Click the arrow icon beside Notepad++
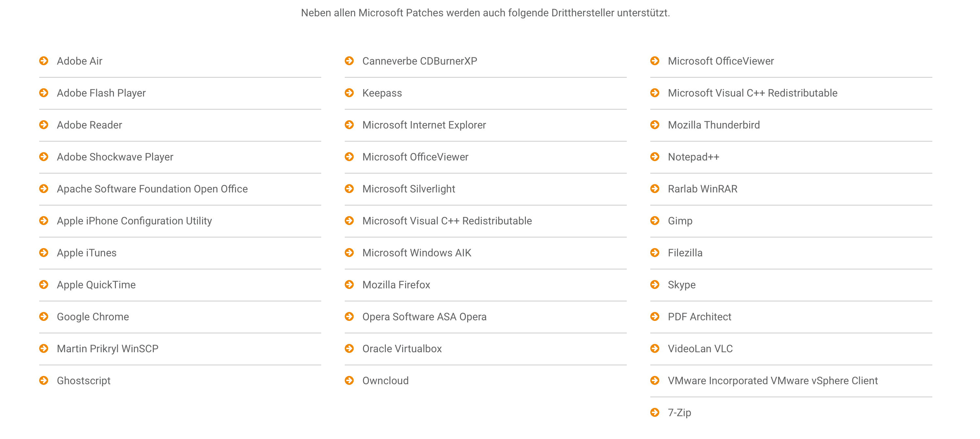This screenshot has width=980, height=439. (x=655, y=157)
